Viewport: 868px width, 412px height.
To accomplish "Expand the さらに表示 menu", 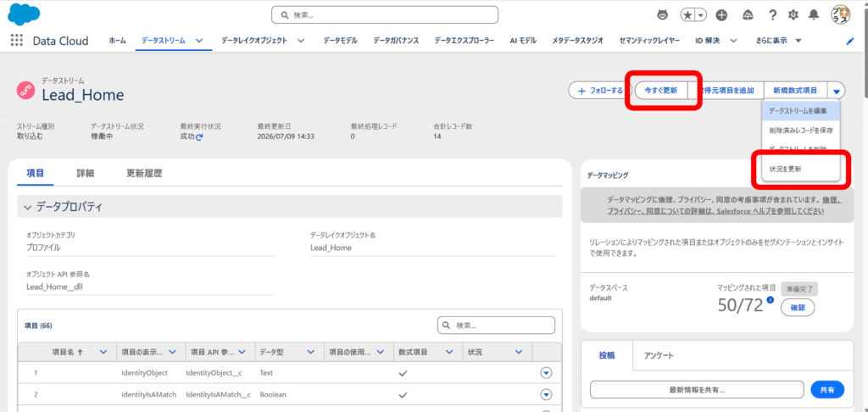I will (778, 41).
